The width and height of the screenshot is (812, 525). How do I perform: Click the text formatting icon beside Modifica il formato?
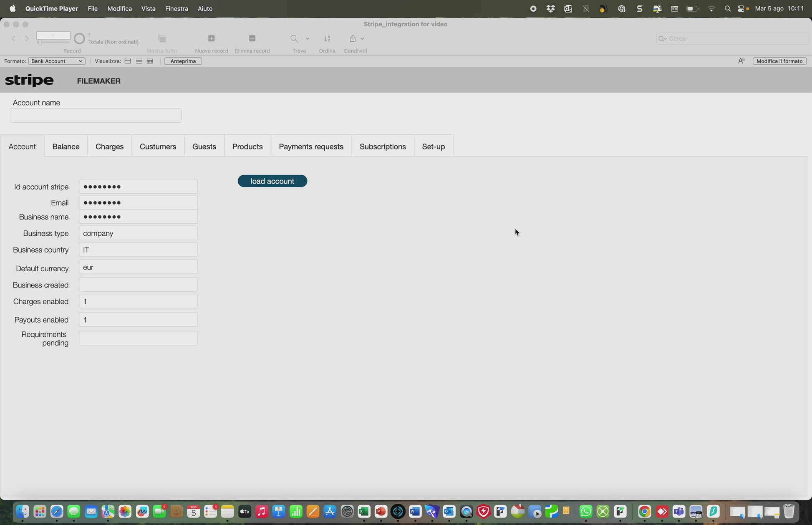741,61
